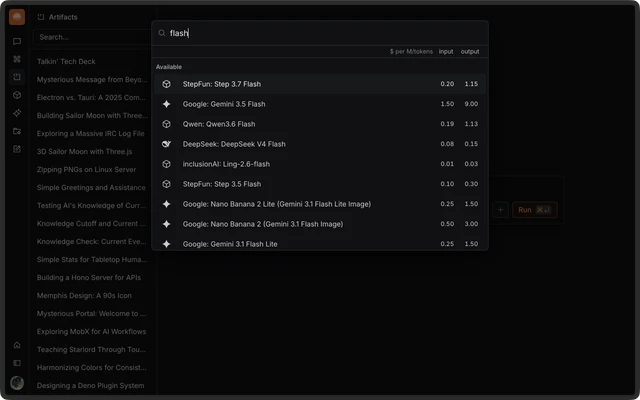640x400 pixels.
Task: Click the 'Available' section label
Action: [169, 67]
